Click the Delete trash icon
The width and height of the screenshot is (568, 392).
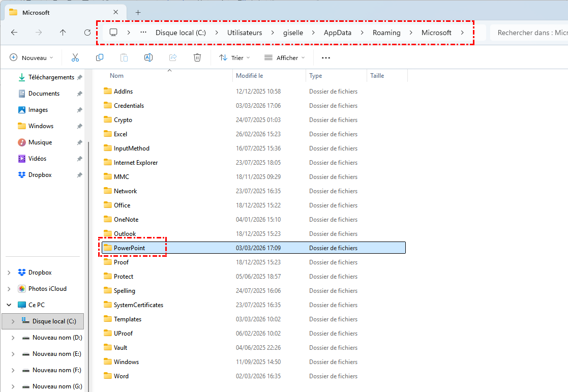pos(197,58)
